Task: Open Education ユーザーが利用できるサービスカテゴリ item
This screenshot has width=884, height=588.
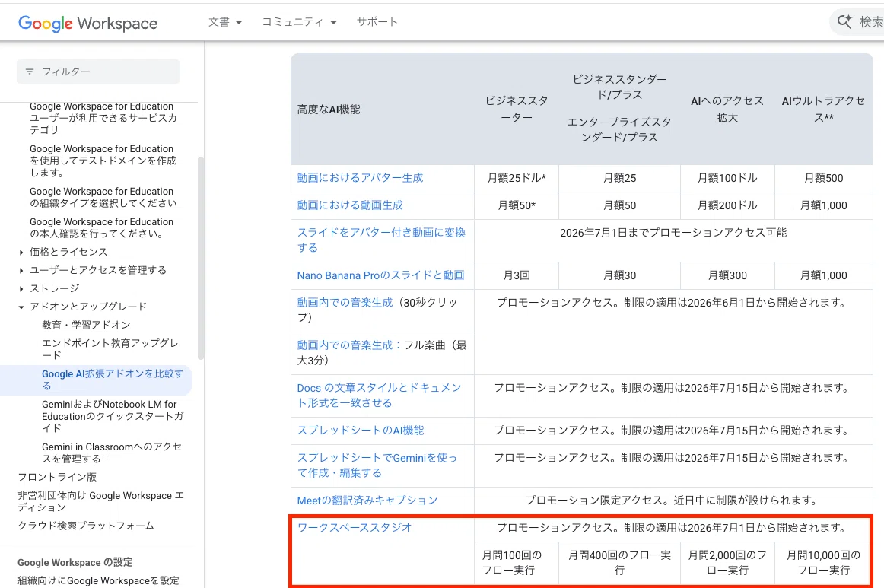Action: 103,118
